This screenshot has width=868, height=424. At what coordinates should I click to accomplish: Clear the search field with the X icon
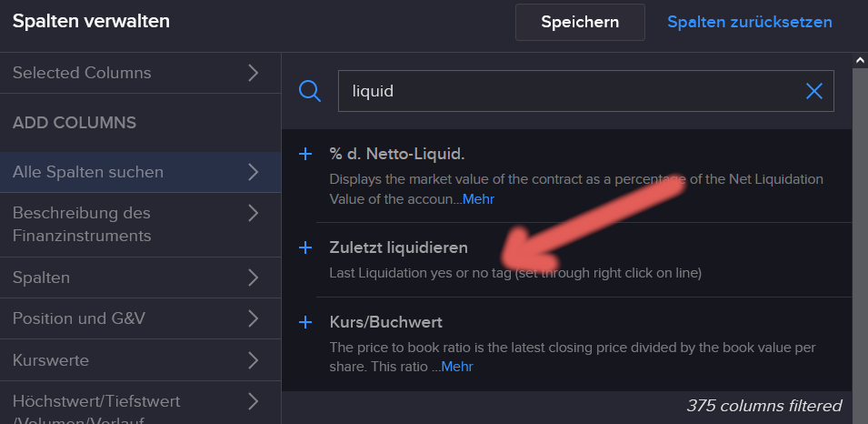tap(813, 91)
